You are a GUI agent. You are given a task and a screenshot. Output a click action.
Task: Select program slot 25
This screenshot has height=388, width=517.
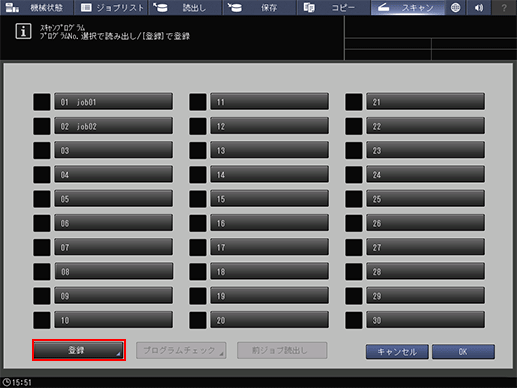pos(426,199)
